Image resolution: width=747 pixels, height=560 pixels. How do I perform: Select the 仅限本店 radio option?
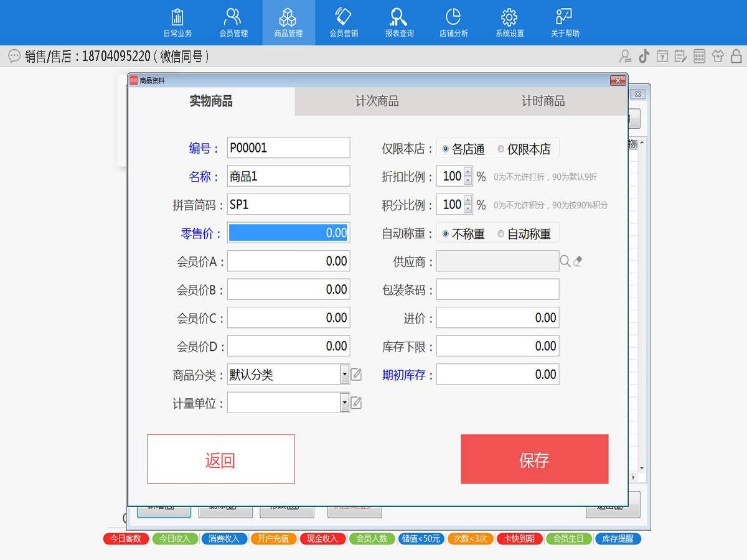[500, 148]
